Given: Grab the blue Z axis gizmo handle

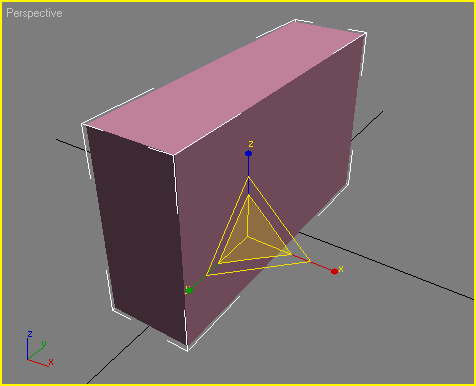Looking at the screenshot, I should pyautogui.click(x=248, y=153).
